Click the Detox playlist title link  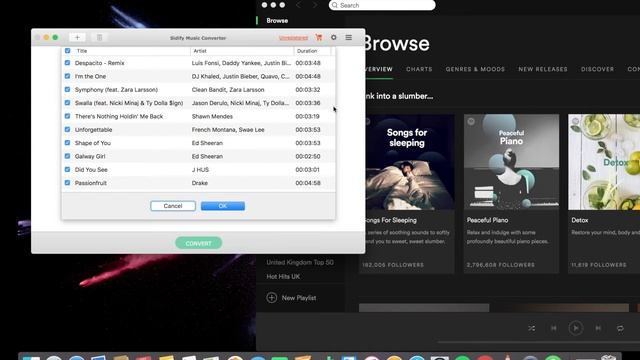tap(580, 220)
